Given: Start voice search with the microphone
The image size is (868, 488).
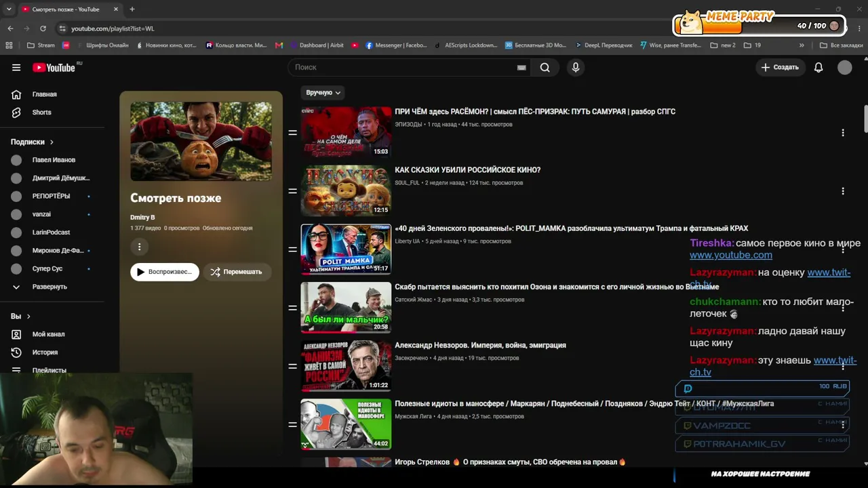Looking at the screenshot, I should (576, 67).
